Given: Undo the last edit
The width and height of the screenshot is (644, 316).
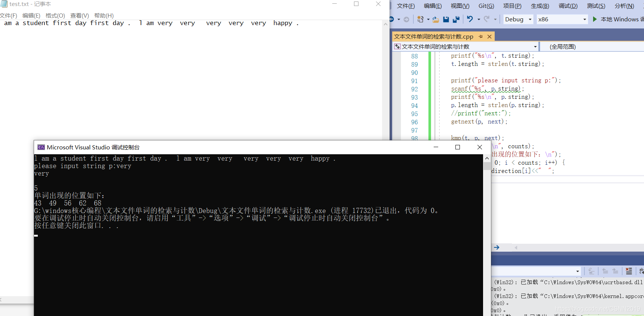Looking at the screenshot, I should pyautogui.click(x=470, y=19).
